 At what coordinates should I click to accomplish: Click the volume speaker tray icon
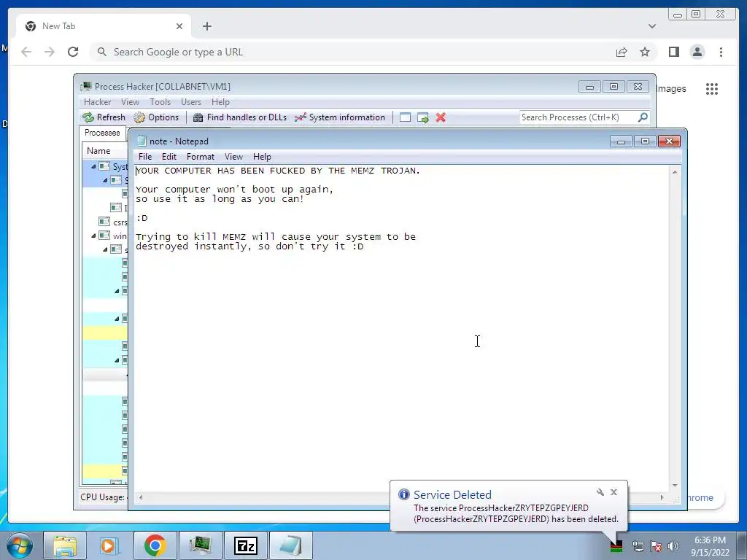point(673,546)
